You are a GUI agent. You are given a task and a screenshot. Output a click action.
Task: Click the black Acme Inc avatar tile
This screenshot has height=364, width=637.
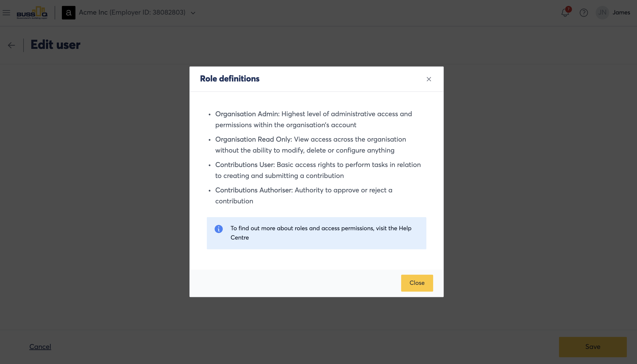(69, 12)
